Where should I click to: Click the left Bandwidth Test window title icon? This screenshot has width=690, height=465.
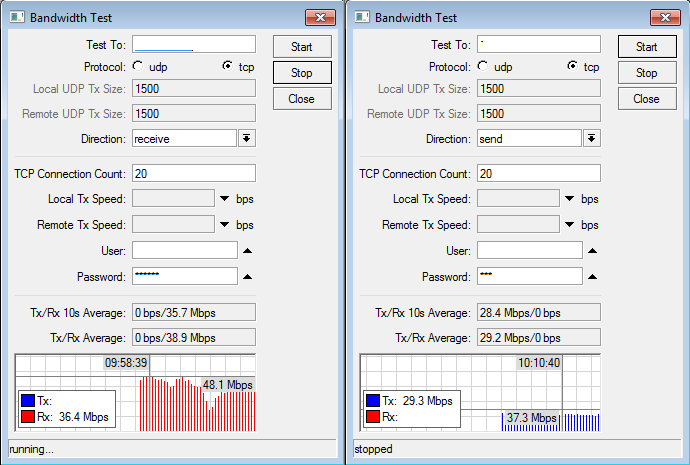coord(17,18)
